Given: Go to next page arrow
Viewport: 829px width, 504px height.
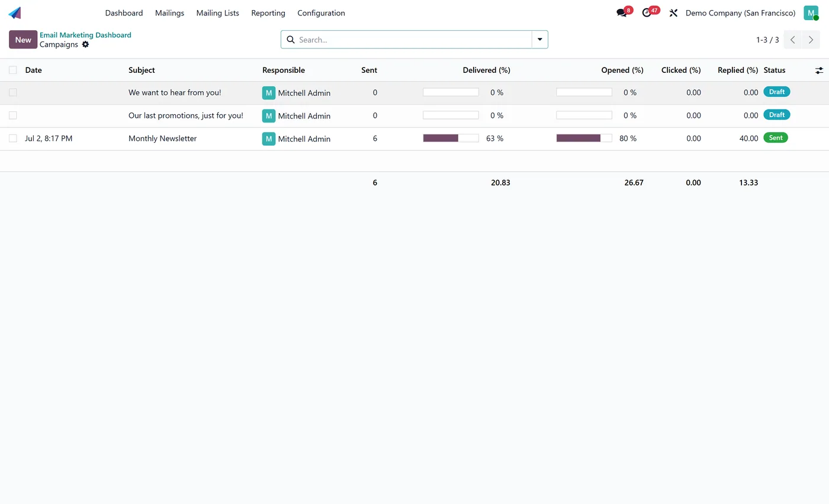Looking at the screenshot, I should click(811, 40).
